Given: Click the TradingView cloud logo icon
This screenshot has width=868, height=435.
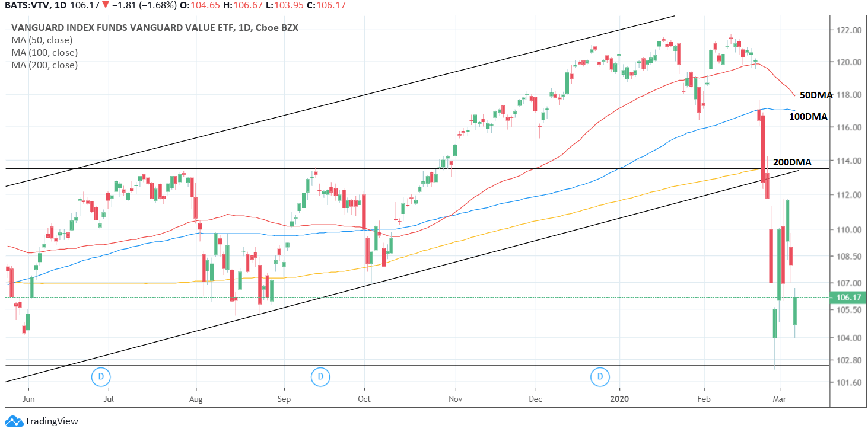Looking at the screenshot, I should point(13,421).
